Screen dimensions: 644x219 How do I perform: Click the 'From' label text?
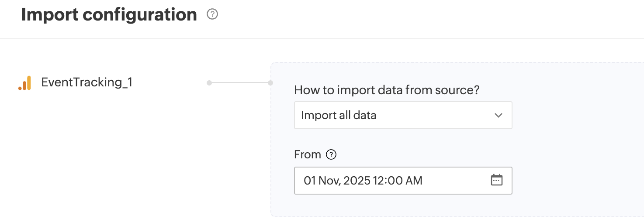click(x=308, y=154)
